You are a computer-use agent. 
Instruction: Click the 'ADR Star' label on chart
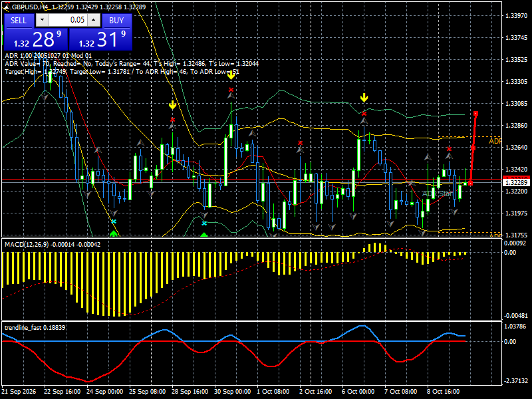pos(438,194)
